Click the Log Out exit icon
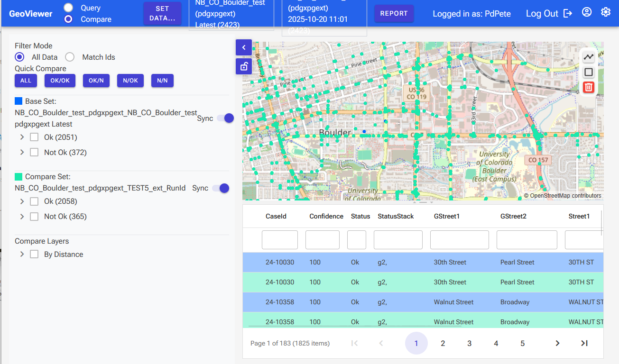 coord(568,13)
